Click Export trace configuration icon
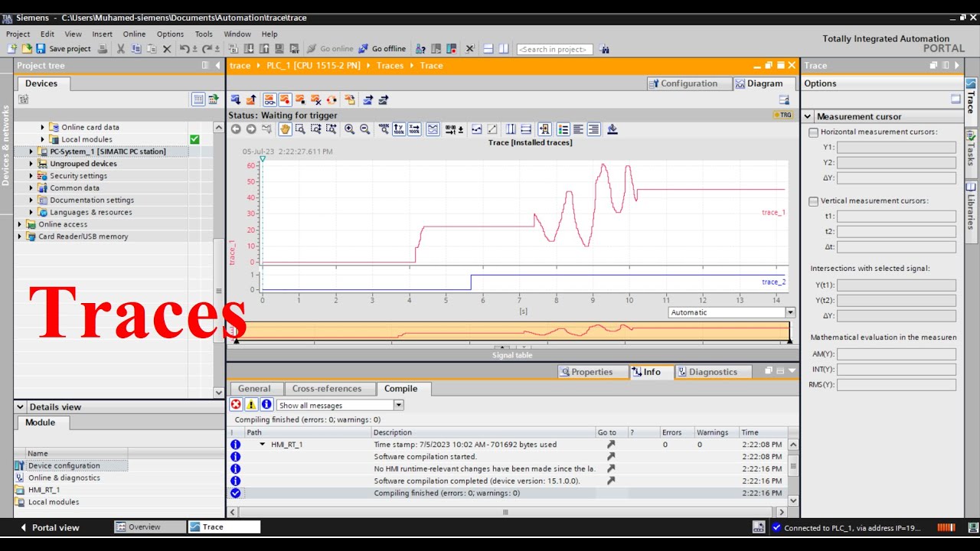The image size is (980, 551). pos(367,99)
